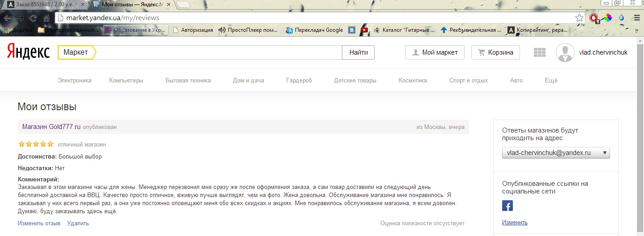Screen dimensions: 644x236
Task: Open the Гардероб category
Action: [299, 81]
